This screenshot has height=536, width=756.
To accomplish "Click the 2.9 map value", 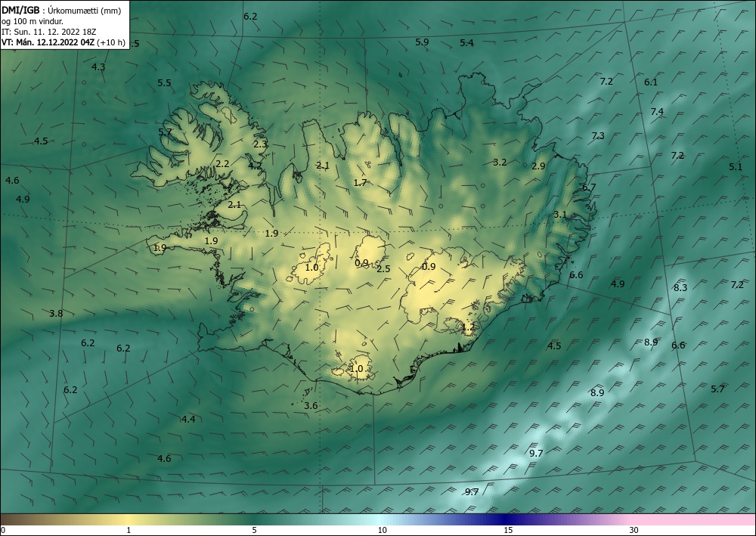I will 538,166.
